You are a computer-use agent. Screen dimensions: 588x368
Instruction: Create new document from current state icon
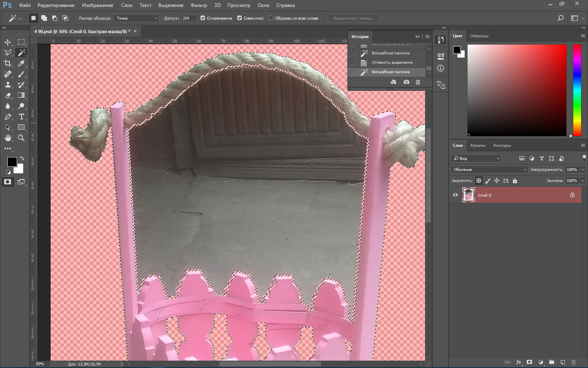[393, 82]
